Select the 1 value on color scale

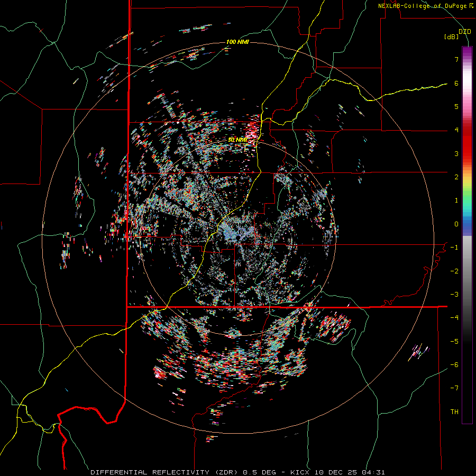coord(456,200)
